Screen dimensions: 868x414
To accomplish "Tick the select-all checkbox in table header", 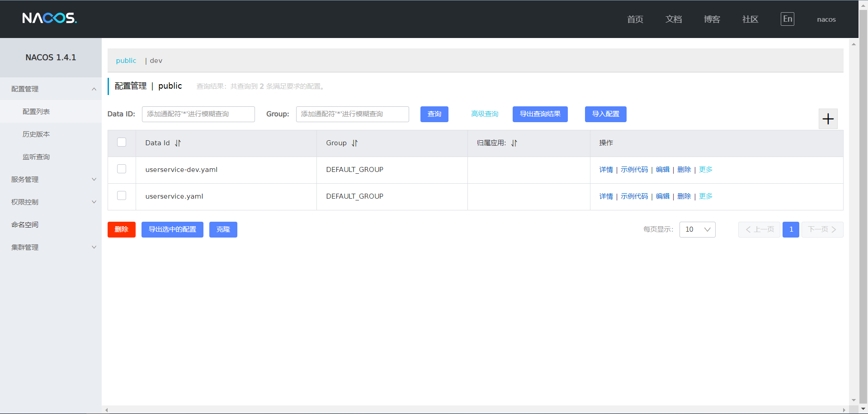I will pyautogui.click(x=122, y=142).
